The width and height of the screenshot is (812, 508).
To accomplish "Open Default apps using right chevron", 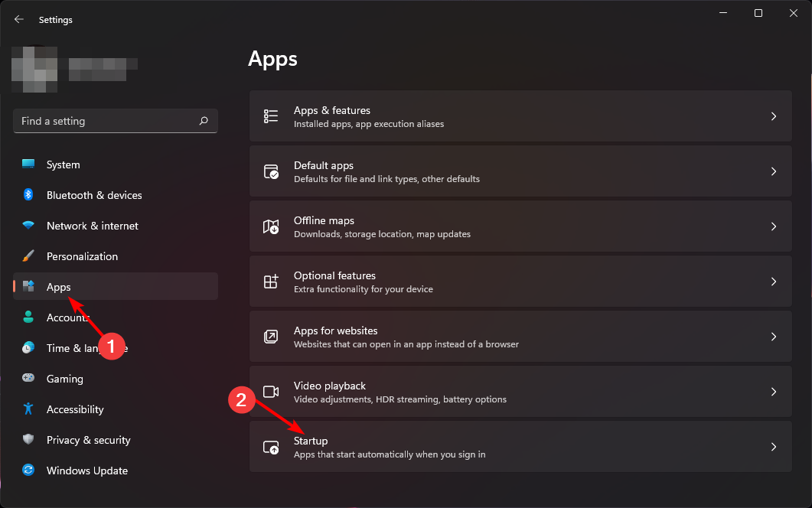I will (x=774, y=171).
